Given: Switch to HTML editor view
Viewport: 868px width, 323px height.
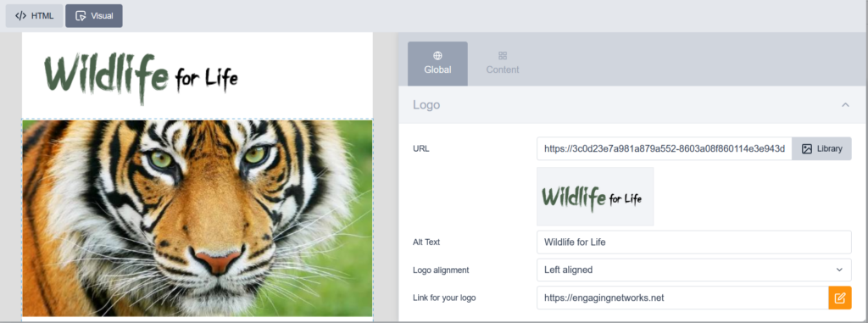Looking at the screenshot, I should pos(34,15).
